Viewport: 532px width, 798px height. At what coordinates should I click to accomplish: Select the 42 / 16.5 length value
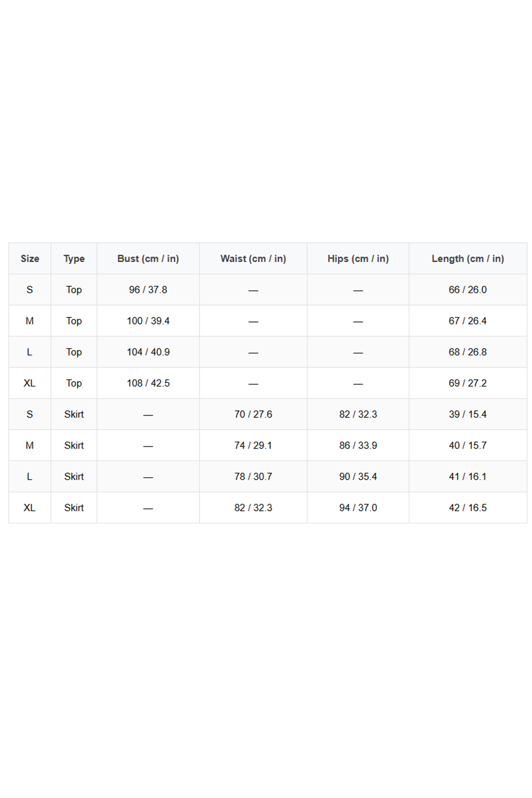pyautogui.click(x=467, y=508)
